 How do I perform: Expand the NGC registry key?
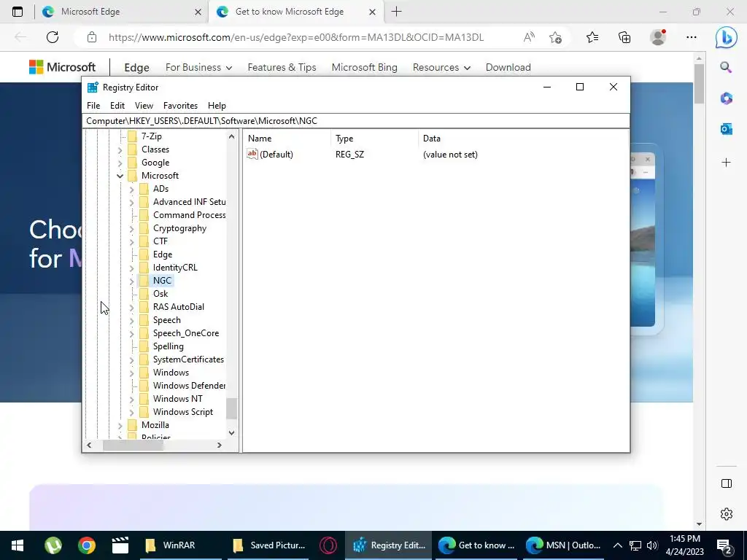[x=132, y=281]
